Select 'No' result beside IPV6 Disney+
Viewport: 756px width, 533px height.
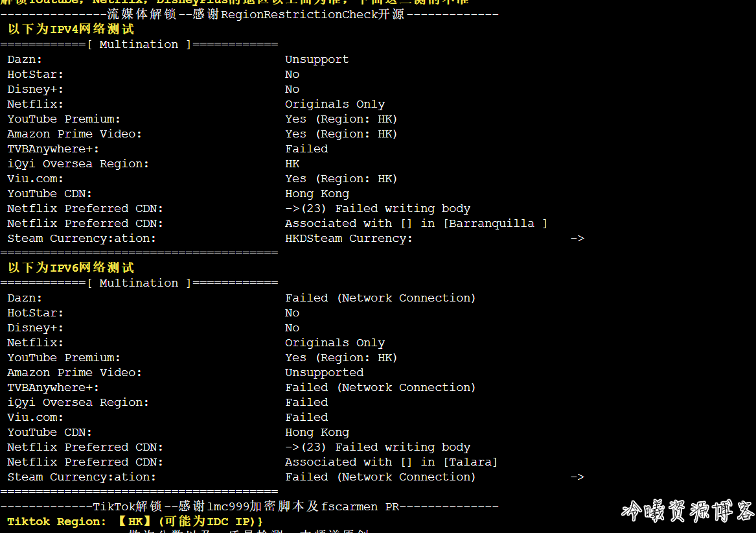pos(292,328)
